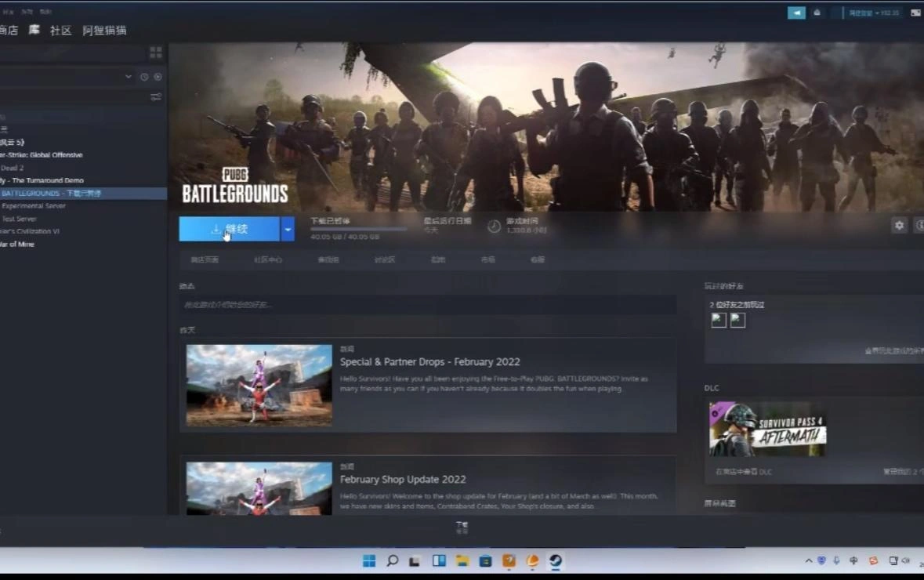Open Task View on the taskbar
The height and width of the screenshot is (580, 924).
pyautogui.click(x=415, y=561)
